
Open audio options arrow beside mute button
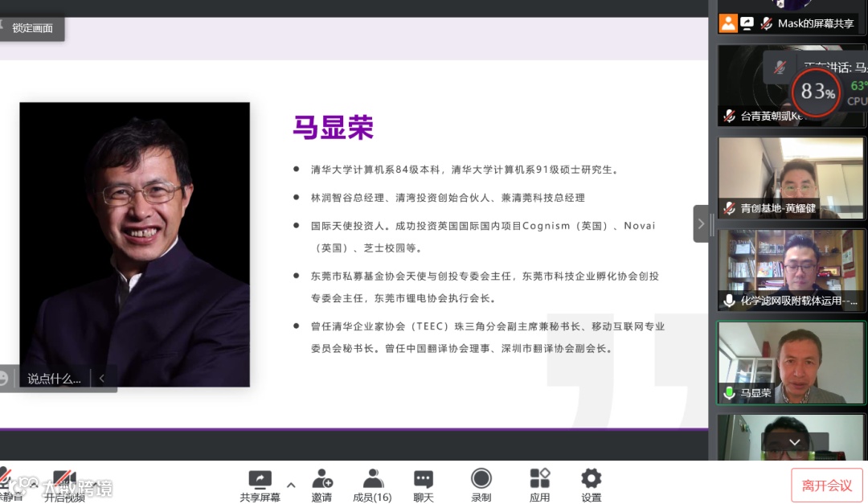click(33, 484)
